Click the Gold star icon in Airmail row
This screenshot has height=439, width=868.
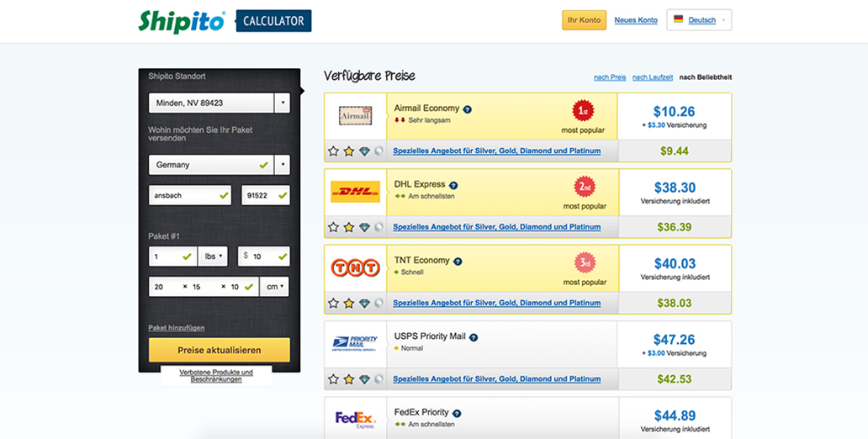[349, 151]
